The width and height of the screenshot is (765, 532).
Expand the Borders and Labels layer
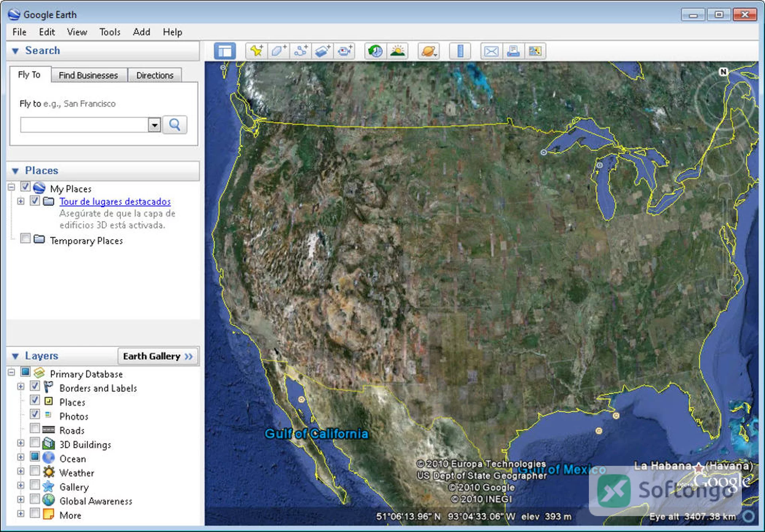click(21, 387)
